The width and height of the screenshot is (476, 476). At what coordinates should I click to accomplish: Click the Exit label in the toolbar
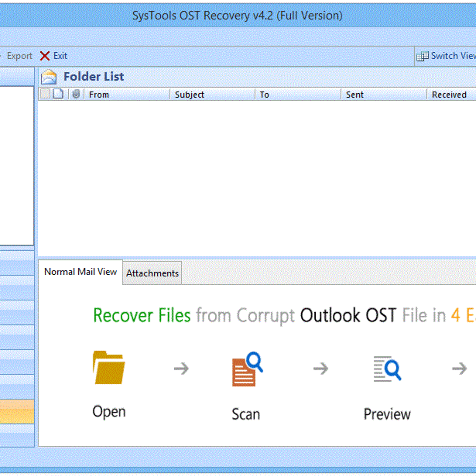click(x=60, y=56)
